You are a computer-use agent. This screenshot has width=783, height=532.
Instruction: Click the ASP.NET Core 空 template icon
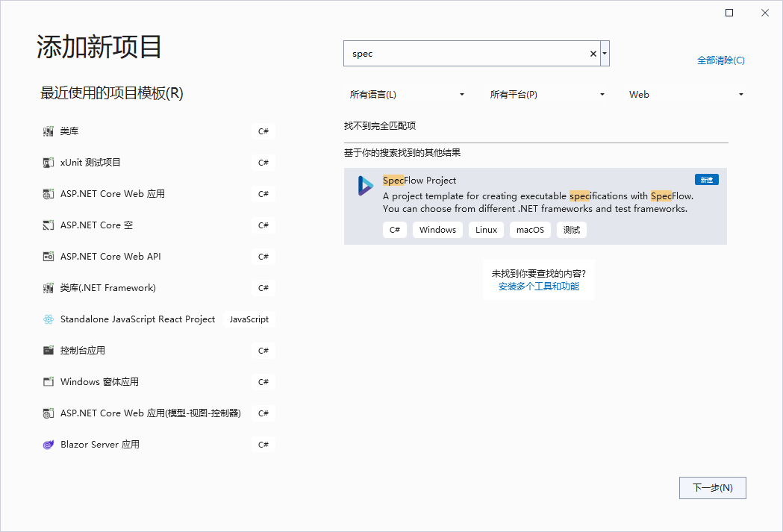tap(48, 225)
